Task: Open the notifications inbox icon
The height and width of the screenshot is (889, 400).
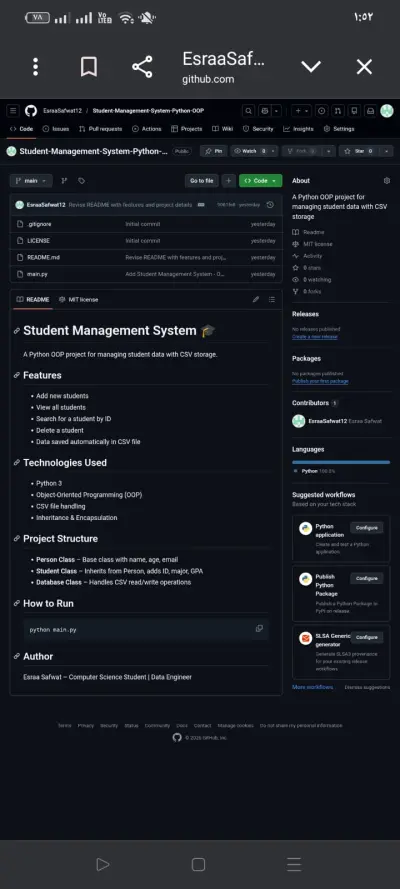Action: pyautogui.click(x=370, y=111)
